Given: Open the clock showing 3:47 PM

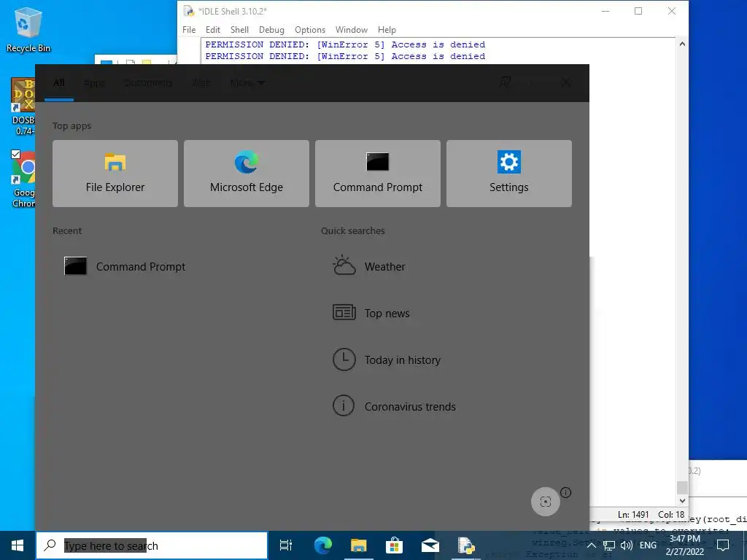Looking at the screenshot, I should point(684,545).
